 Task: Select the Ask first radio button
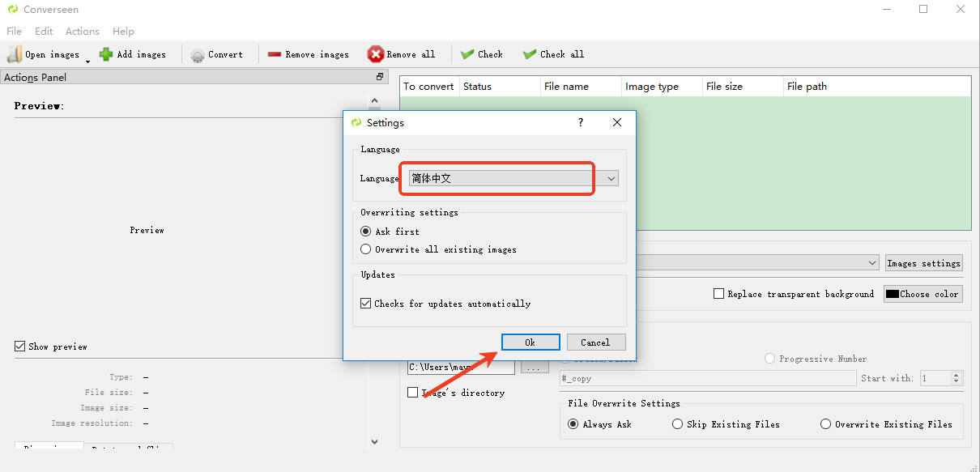pyautogui.click(x=366, y=232)
